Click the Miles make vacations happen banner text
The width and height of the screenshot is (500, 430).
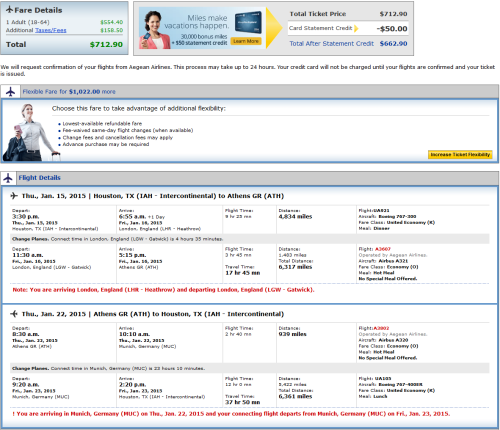197,22
